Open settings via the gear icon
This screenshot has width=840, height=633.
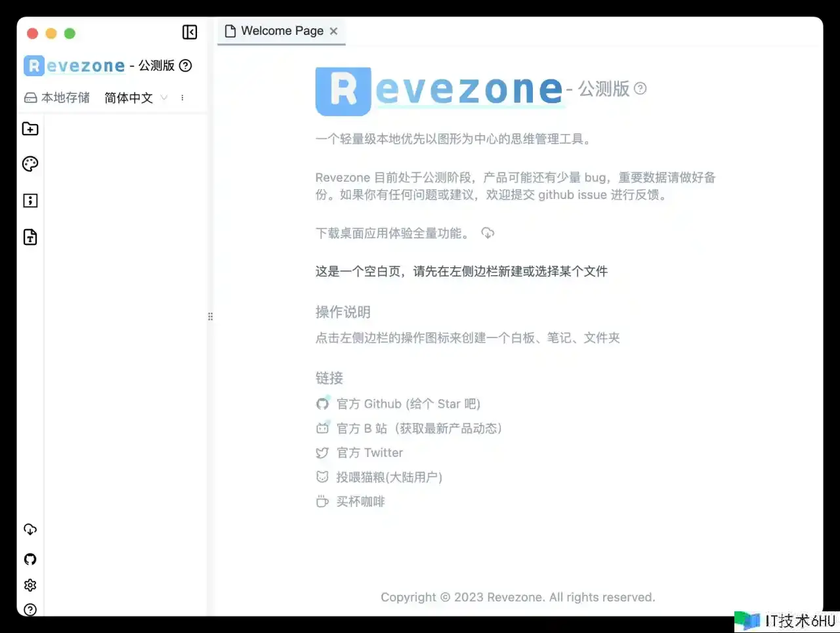point(30,585)
